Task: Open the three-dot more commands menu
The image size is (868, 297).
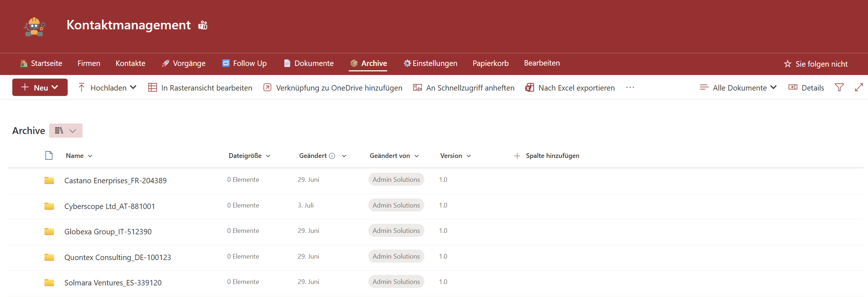Action: pos(630,88)
